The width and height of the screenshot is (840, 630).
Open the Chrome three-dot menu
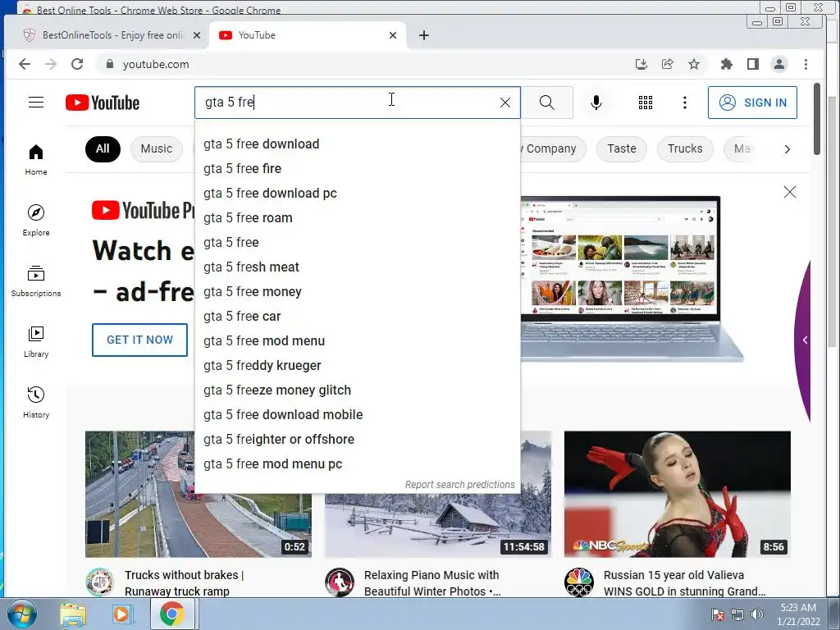pyautogui.click(x=806, y=64)
